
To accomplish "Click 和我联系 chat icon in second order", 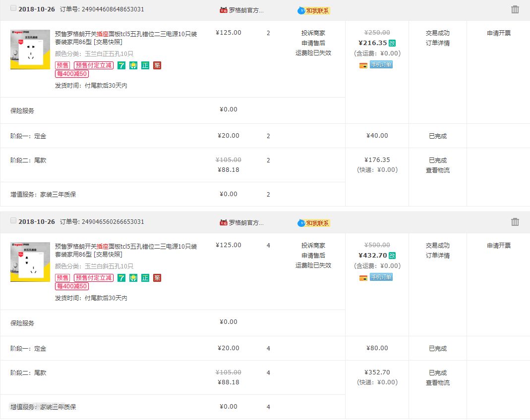I will [314, 223].
